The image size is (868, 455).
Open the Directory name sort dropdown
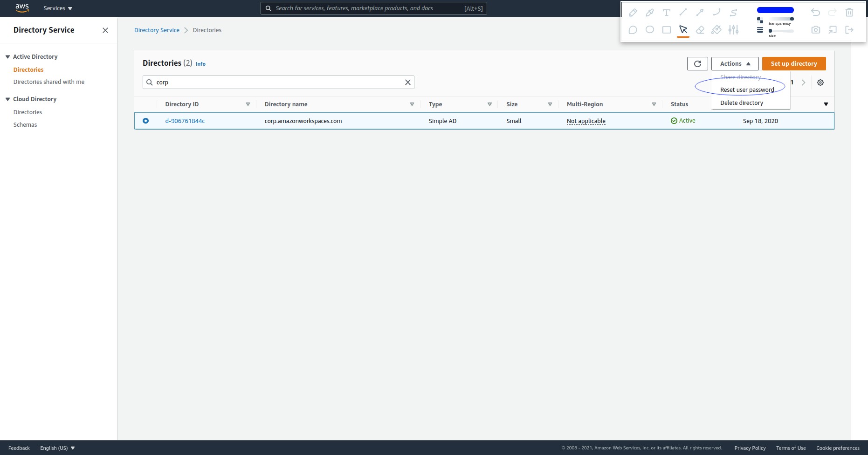(412, 104)
